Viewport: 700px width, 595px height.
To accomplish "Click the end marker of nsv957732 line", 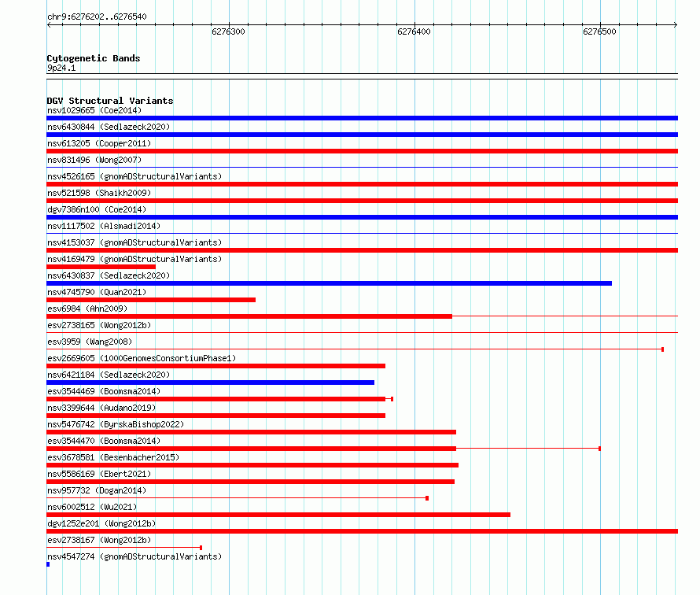I will [x=427, y=498].
